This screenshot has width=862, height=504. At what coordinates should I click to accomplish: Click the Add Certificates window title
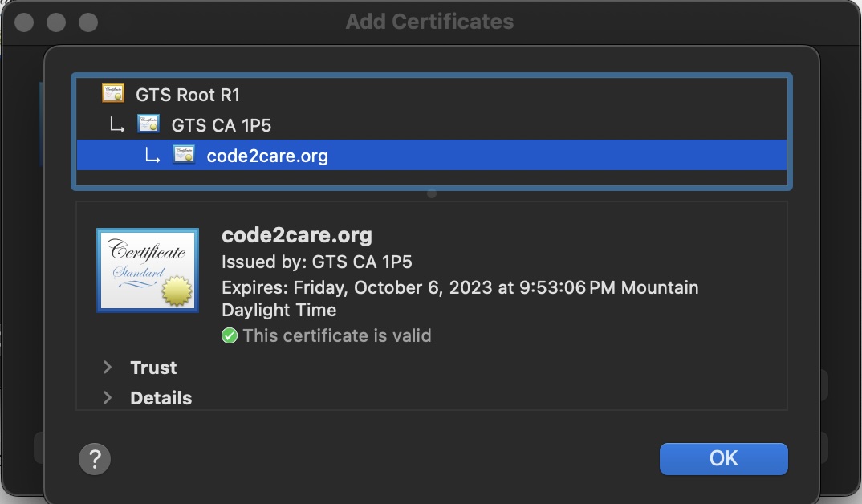pyautogui.click(x=429, y=22)
